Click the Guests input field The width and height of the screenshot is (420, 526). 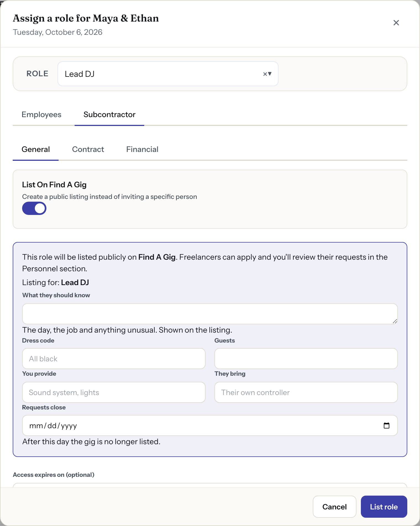[x=306, y=359]
